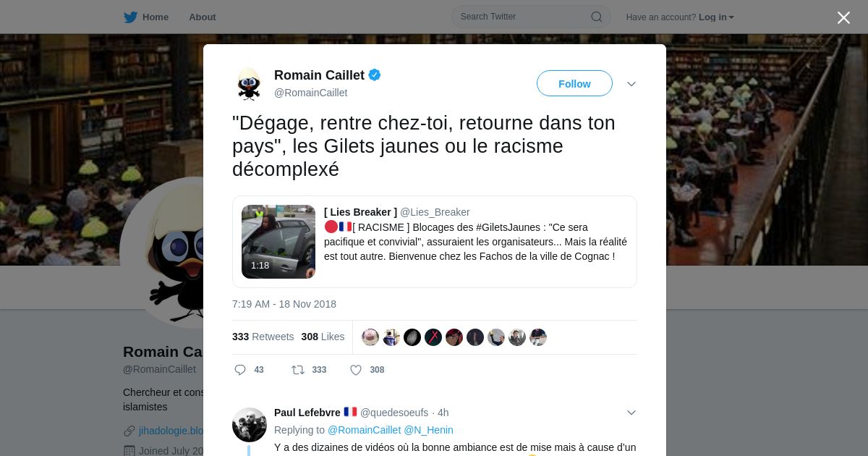Click first liker avatar in the row
The height and width of the screenshot is (456, 868).
[370, 337]
